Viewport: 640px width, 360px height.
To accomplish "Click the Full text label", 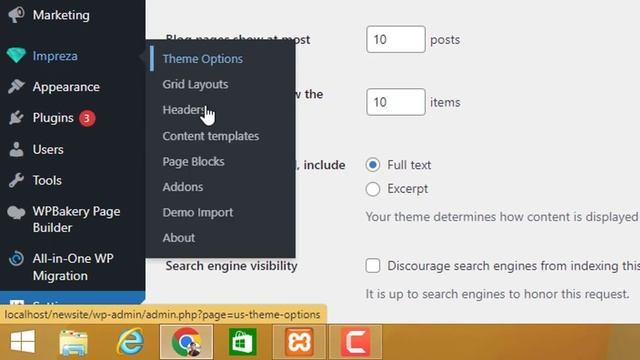I will [x=409, y=165].
